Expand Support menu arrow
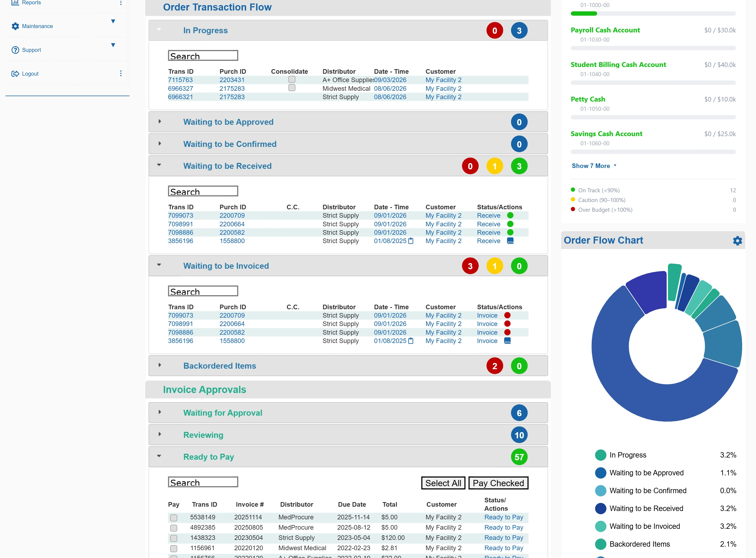 pos(113,45)
